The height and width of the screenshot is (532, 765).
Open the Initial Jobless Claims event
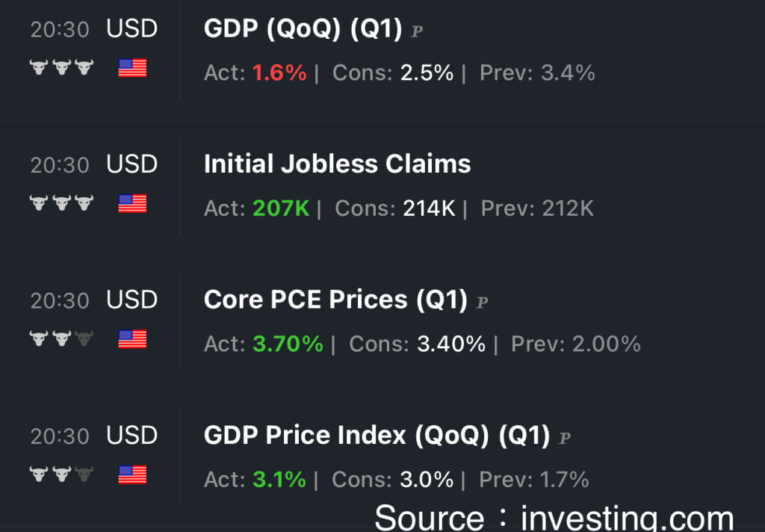click(337, 164)
